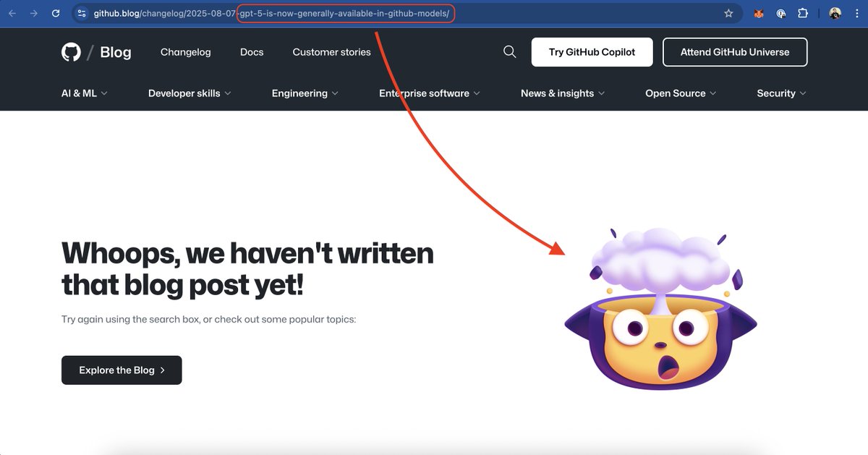Screen dimensions: 868x455
Task: Open site information icon in address bar
Action: point(82,13)
